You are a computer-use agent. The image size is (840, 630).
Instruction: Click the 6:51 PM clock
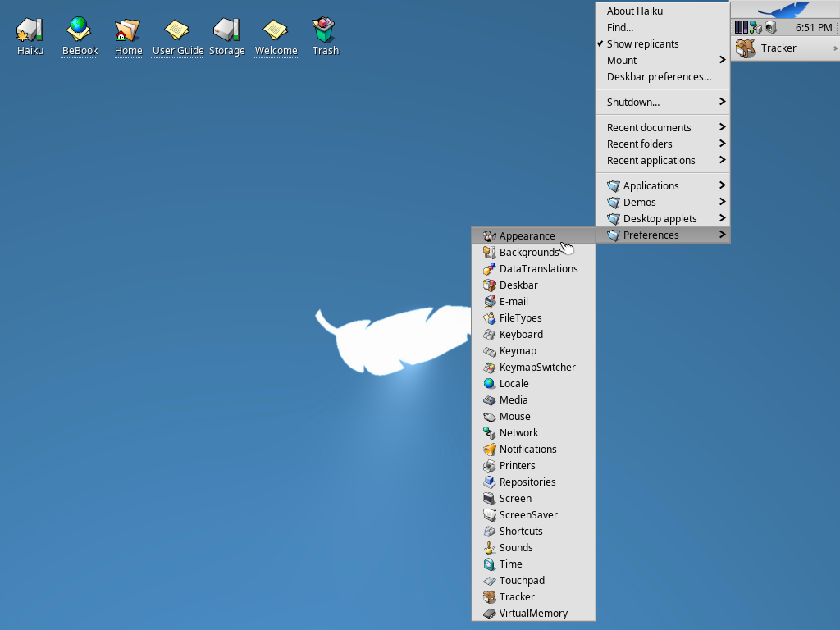[813, 27]
